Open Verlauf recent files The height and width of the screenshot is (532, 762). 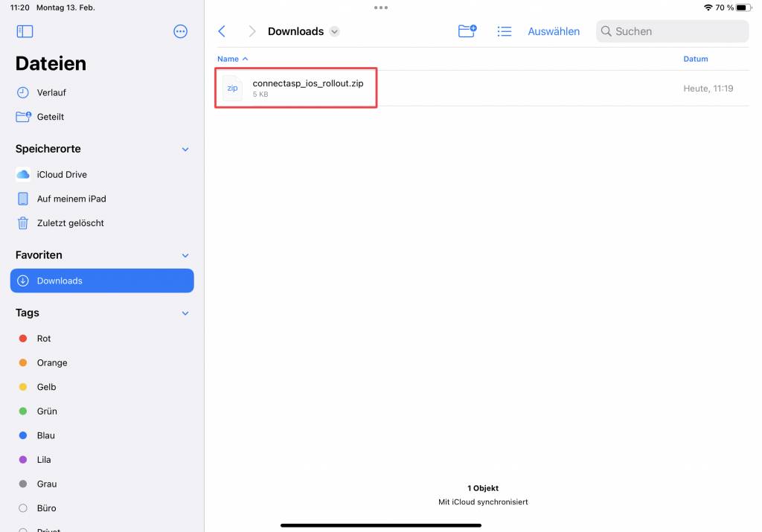51,92
